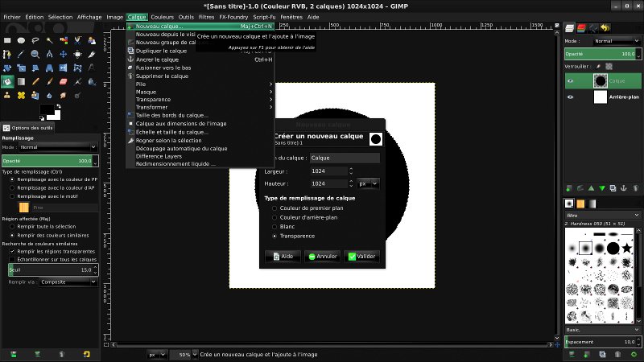The width and height of the screenshot is (644, 362).
Task: Click the black foreground color swatch
Action: pos(47,109)
